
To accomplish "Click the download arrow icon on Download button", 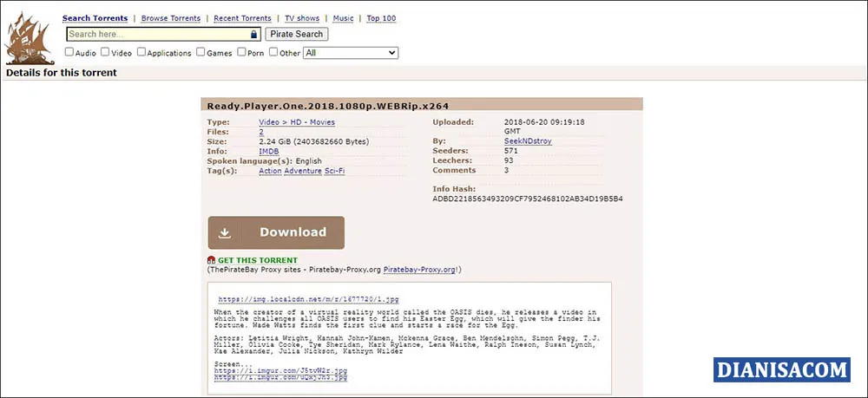I will pyautogui.click(x=224, y=232).
